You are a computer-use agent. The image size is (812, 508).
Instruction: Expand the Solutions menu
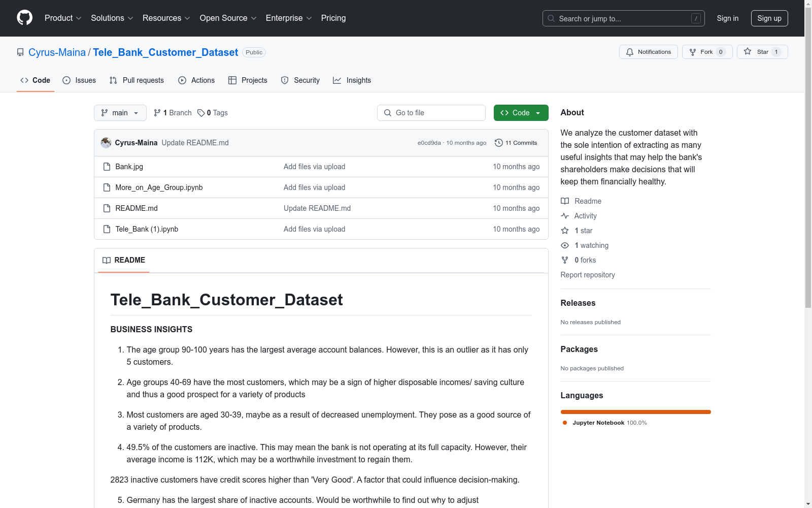click(x=112, y=18)
